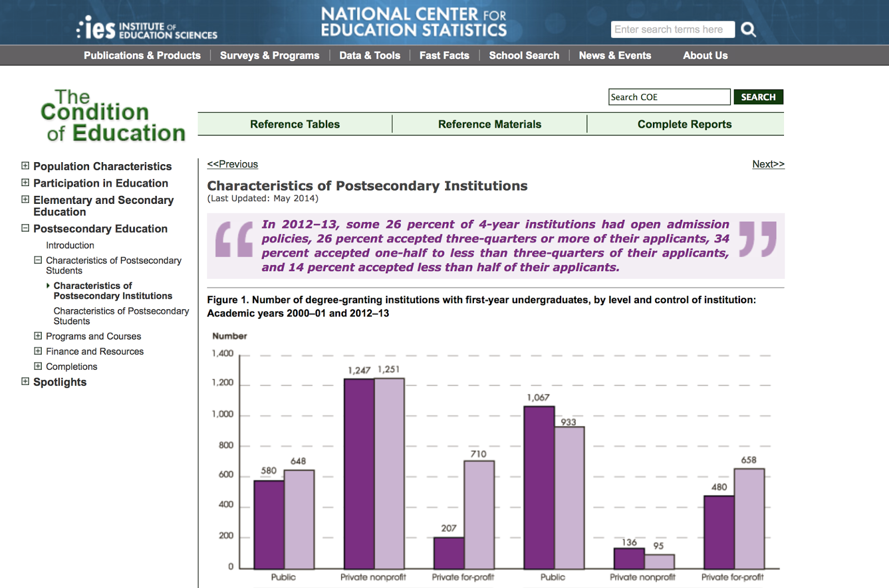
Task: Select Characteristics of Postsecondary Institutions in sidebar
Action: tap(113, 291)
